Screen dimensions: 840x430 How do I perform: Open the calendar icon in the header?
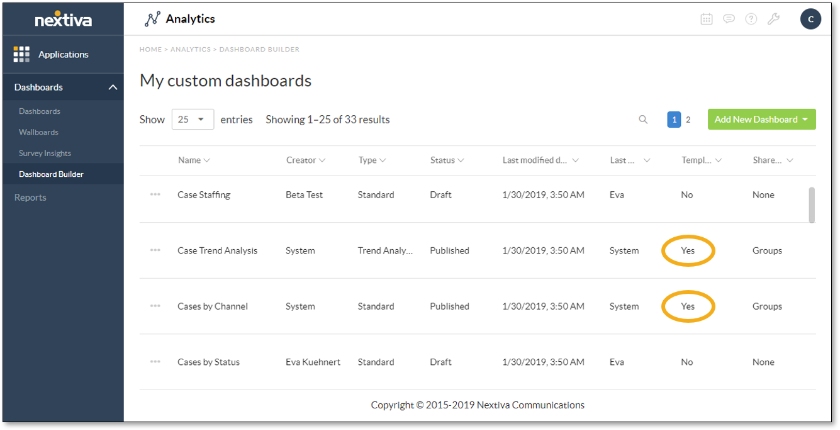[707, 19]
